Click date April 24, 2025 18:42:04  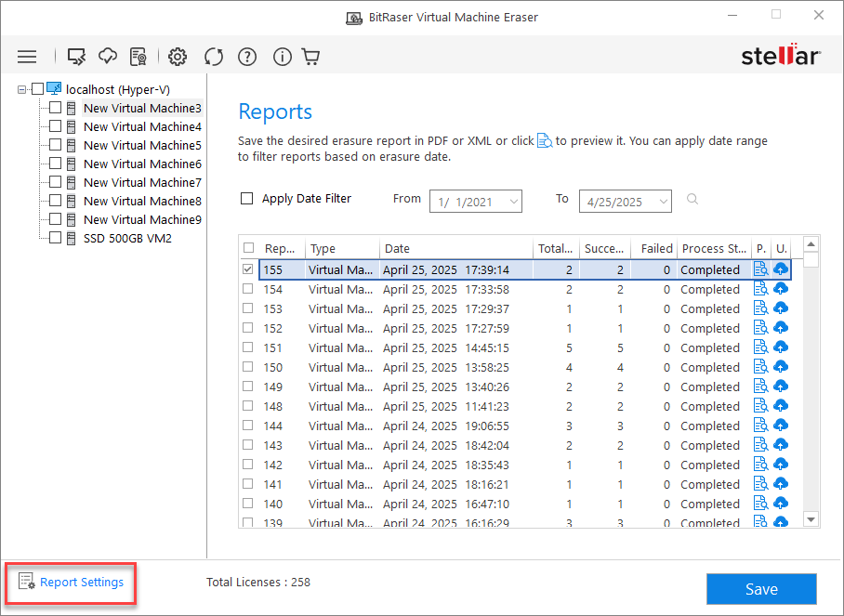tap(445, 445)
